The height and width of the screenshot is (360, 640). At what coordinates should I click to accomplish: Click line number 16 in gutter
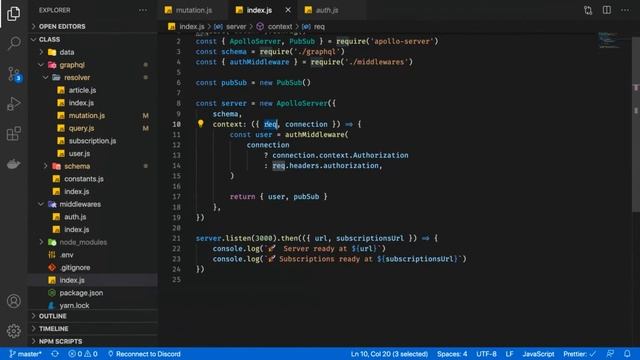coord(176,186)
